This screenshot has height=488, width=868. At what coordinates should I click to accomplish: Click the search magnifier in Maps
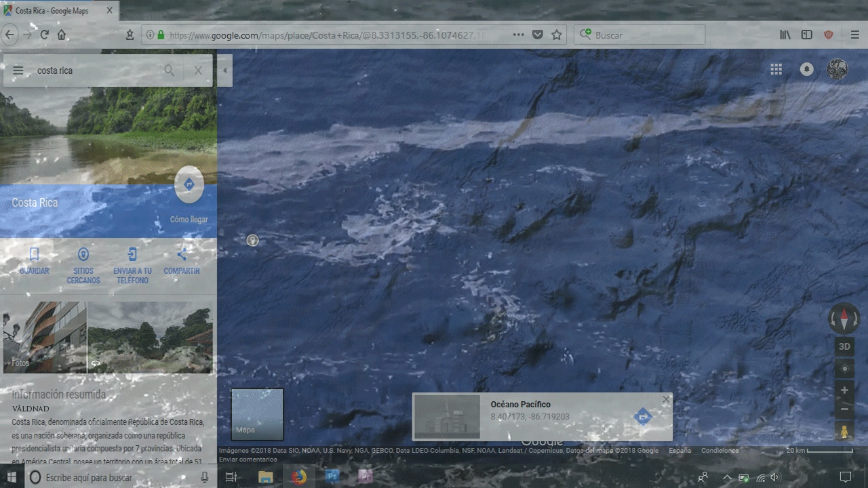tap(169, 70)
